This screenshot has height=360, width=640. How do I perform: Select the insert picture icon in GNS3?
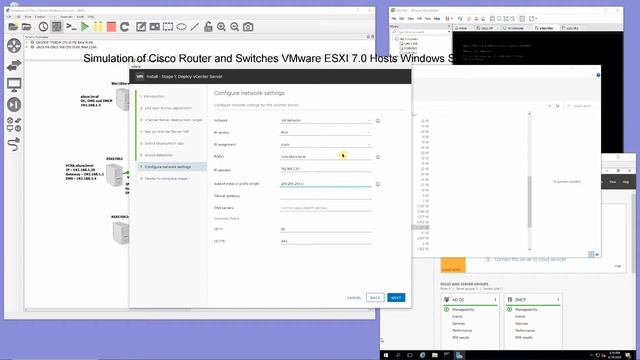click(x=155, y=27)
